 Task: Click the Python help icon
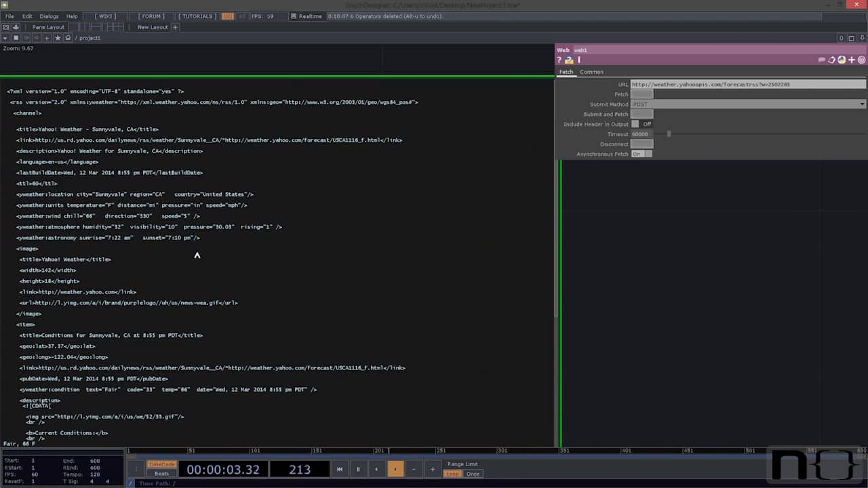coord(569,60)
